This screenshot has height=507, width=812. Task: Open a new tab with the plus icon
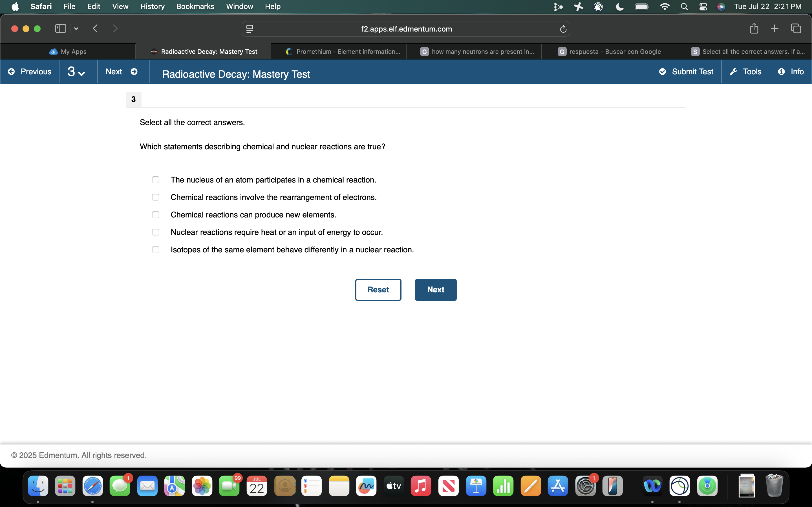(775, 28)
